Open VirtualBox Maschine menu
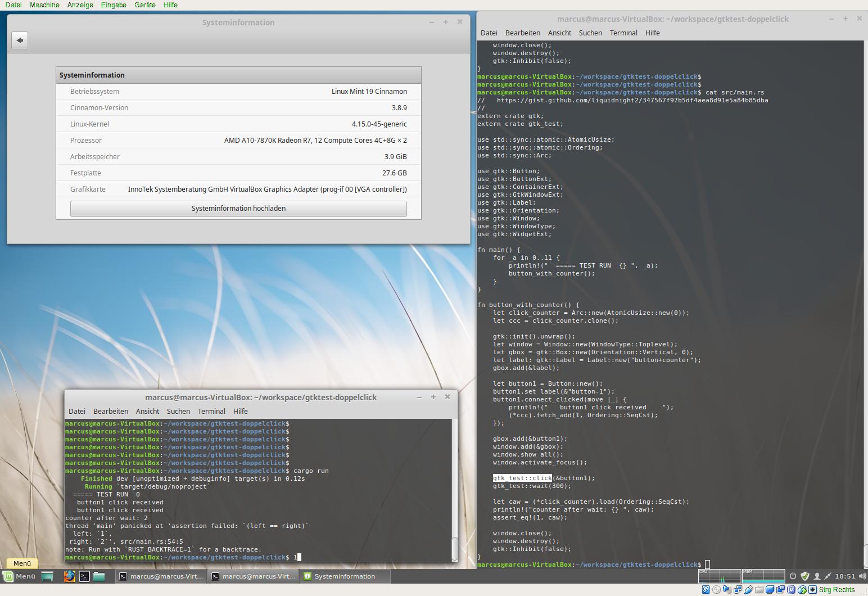This screenshot has width=868, height=596. [44, 4]
